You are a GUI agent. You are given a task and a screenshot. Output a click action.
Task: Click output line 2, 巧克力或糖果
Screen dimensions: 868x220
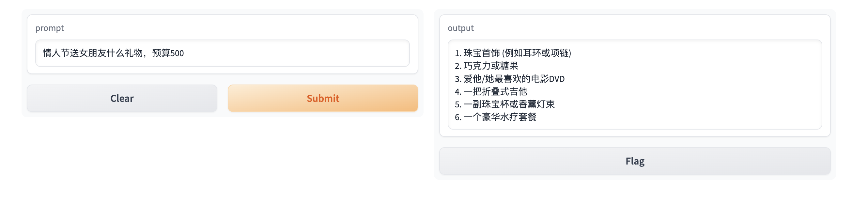click(x=486, y=66)
